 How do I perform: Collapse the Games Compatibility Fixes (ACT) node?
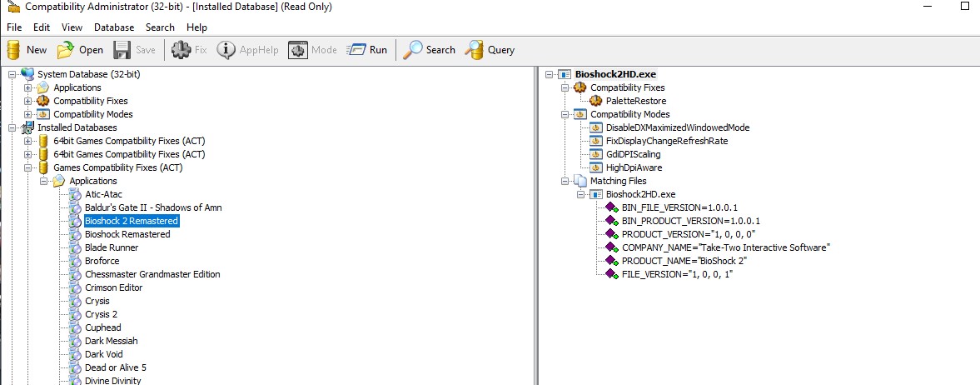tap(27, 167)
